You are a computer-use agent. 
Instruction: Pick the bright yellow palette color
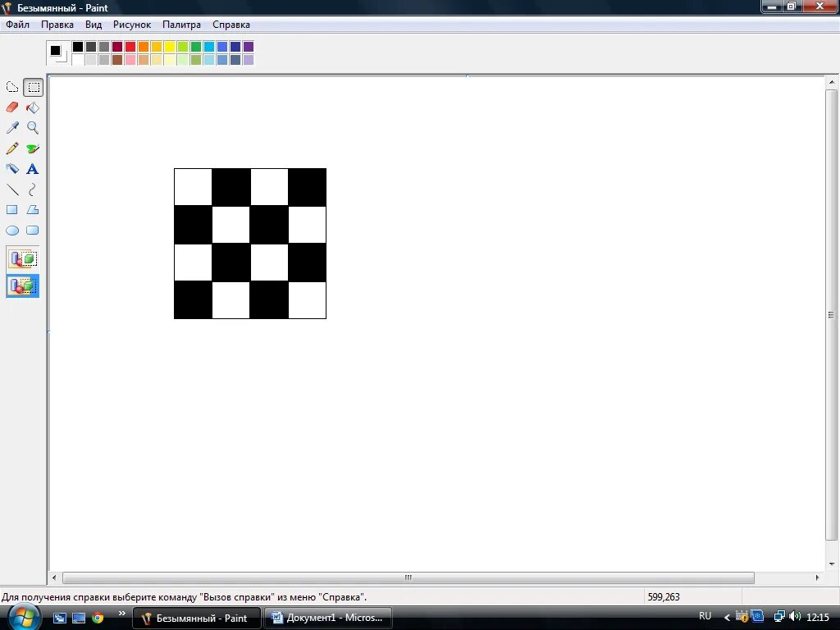(x=170, y=47)
